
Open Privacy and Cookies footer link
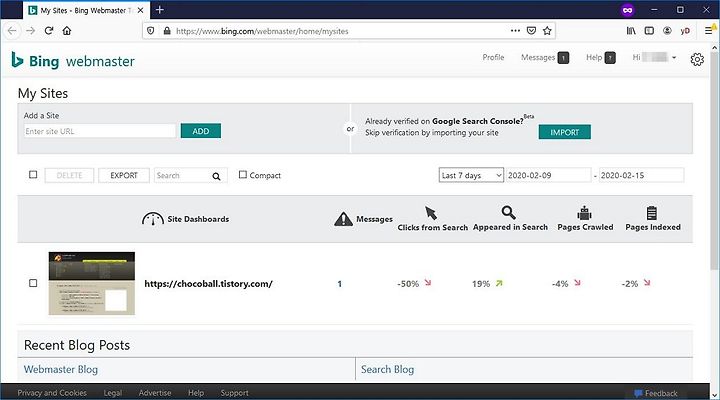(52, 393)
